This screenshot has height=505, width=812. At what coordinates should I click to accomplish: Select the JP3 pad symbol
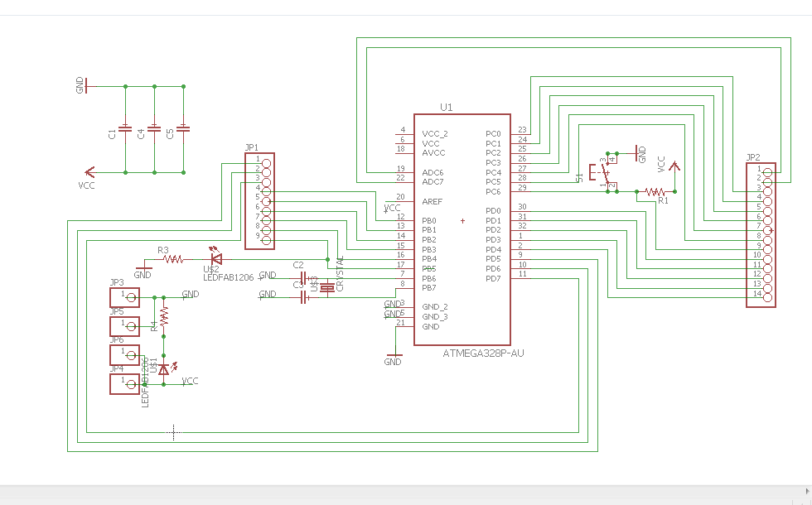coord(125,297)
